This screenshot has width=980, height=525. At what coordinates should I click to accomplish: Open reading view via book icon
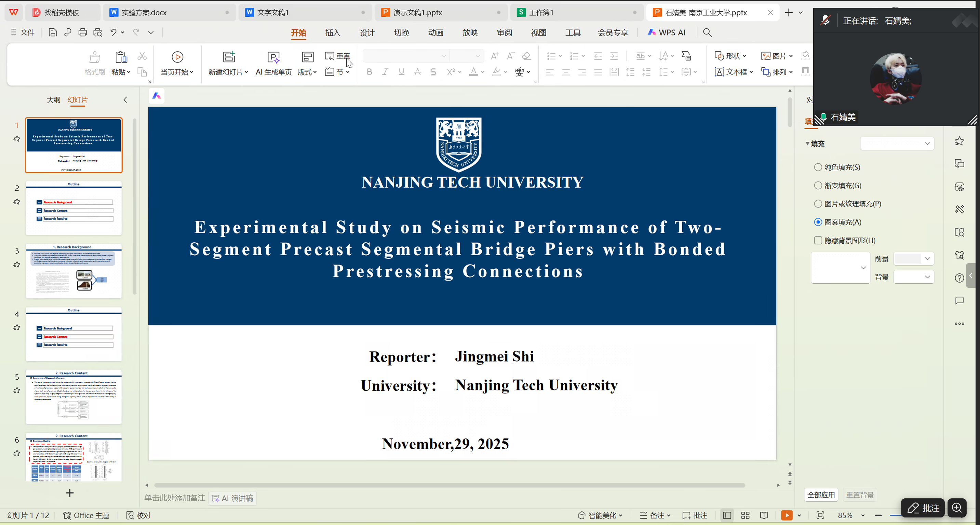(764, 515)
